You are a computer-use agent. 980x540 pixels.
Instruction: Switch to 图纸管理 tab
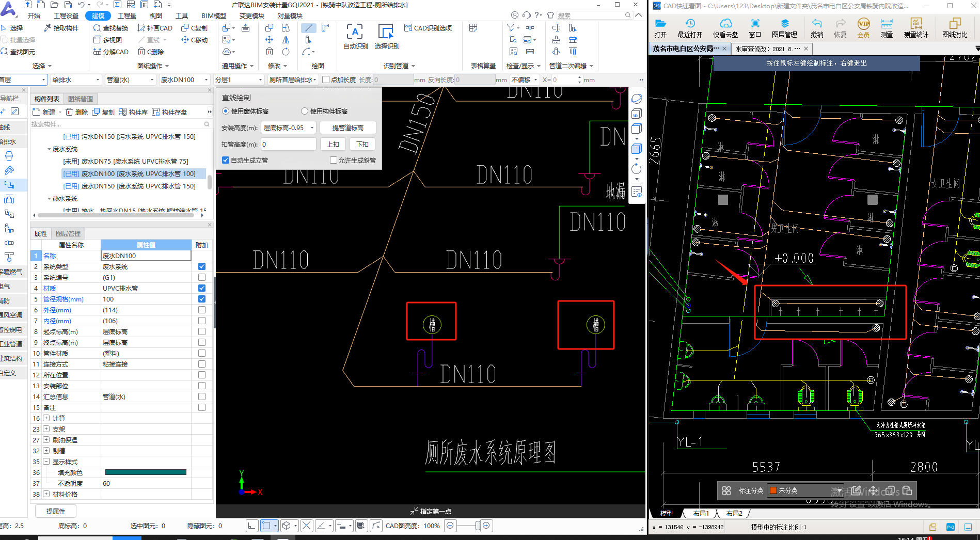81,99
